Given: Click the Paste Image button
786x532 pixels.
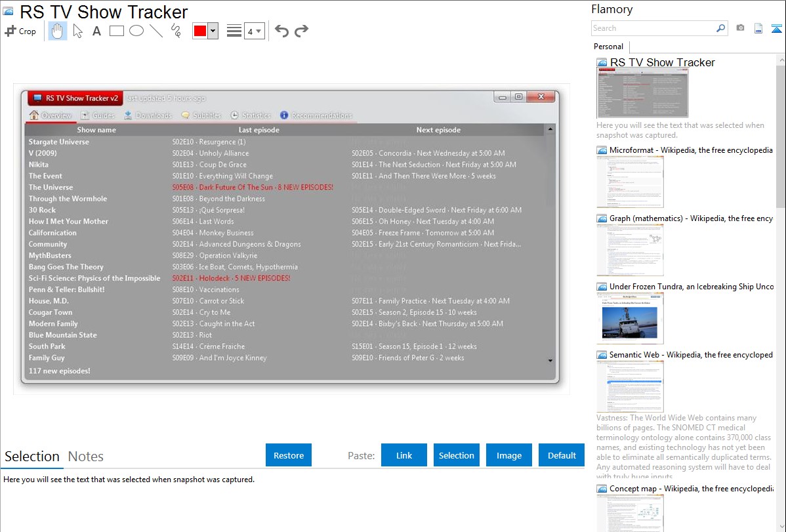Looking at the screenshot, I should (508, 455).
